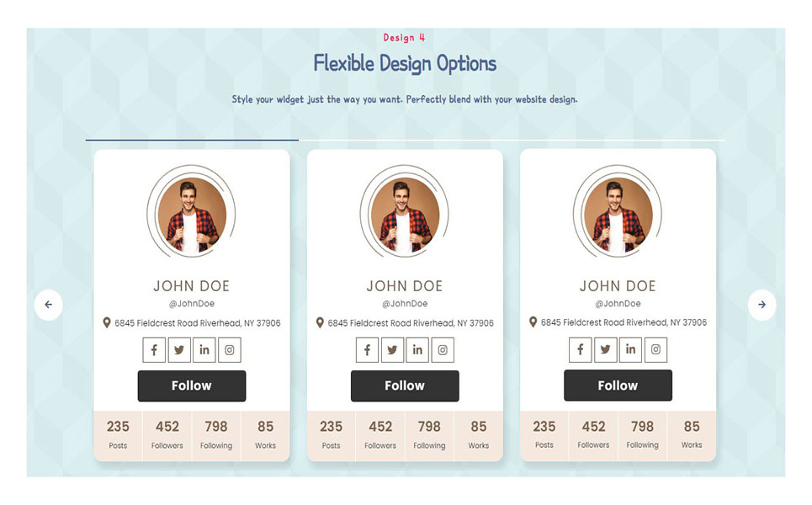Click 452 Followers stat on left card

pos(167,434)
